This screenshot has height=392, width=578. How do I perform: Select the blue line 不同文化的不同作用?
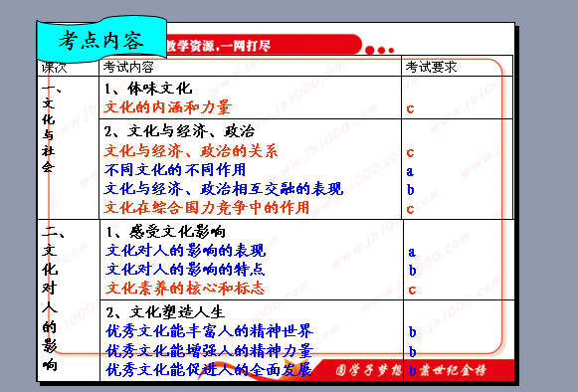tap(175, 170)
